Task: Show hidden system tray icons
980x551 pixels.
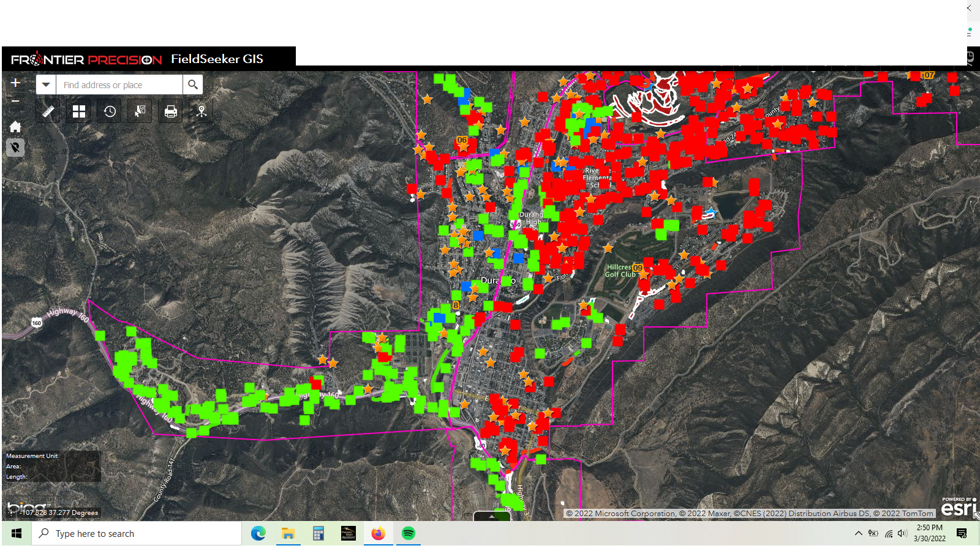Action: [858, 534]
